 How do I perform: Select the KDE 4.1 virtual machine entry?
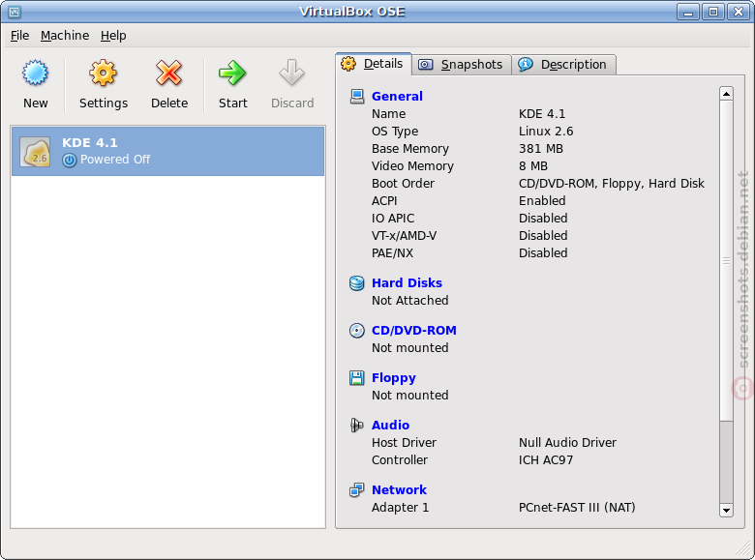167,151
